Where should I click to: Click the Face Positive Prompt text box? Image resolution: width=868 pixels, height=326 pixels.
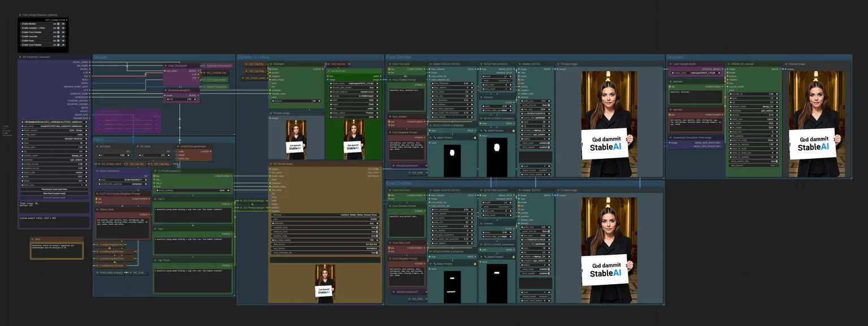coord(407,99)
